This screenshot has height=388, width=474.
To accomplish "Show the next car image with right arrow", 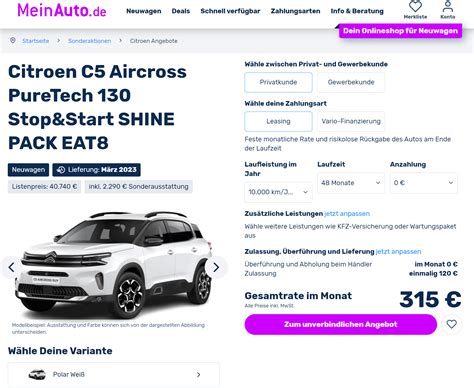I will click(x=216, y=267).
